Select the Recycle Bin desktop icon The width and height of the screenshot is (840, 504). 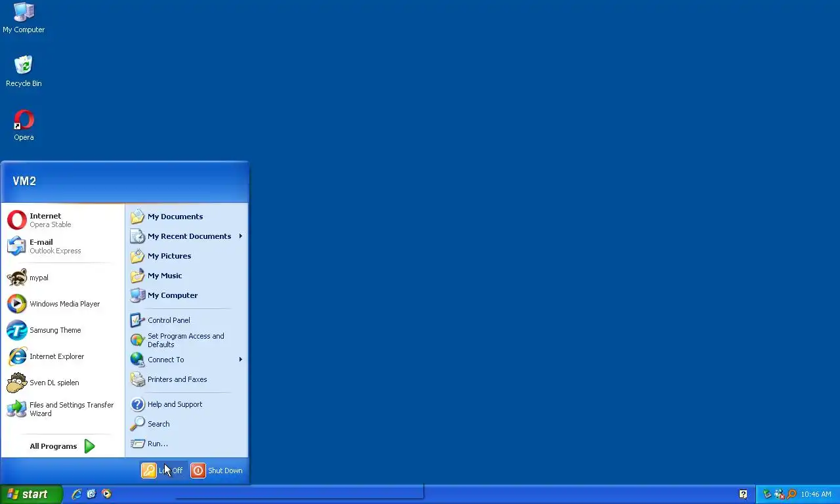coord(24,72)
